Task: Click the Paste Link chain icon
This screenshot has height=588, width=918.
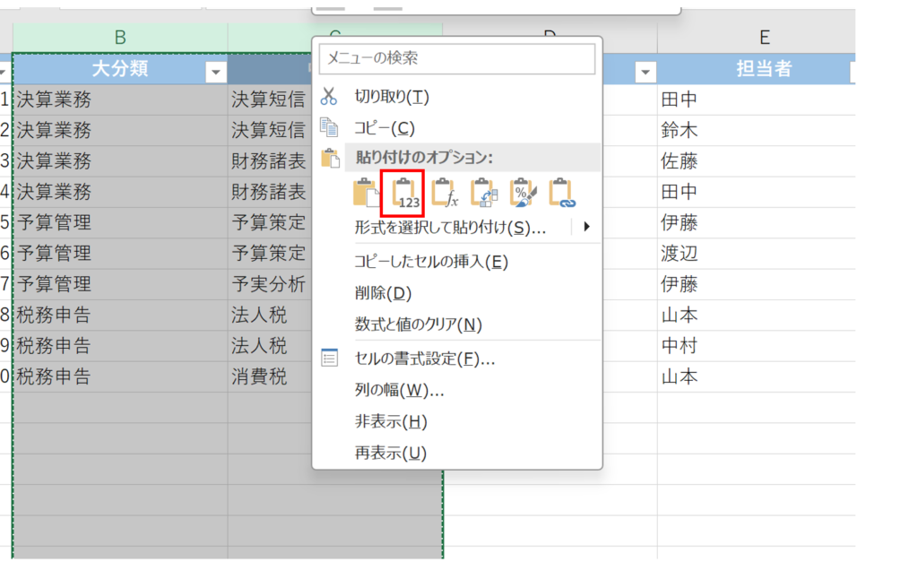Action: click(562, 193)
